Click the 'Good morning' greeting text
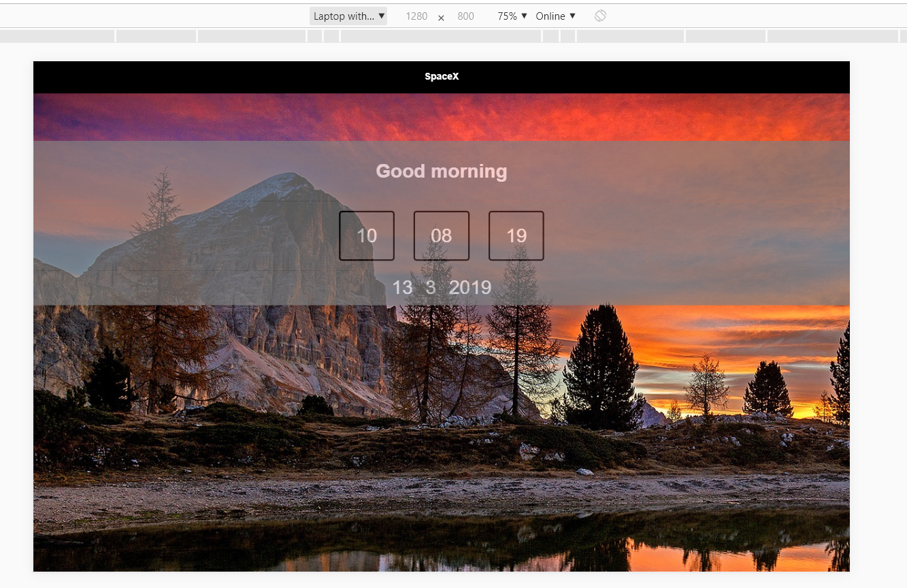Image resolution: width=907 pixels, height=588 pixels. pyautogui.click(x=442, y=171)
